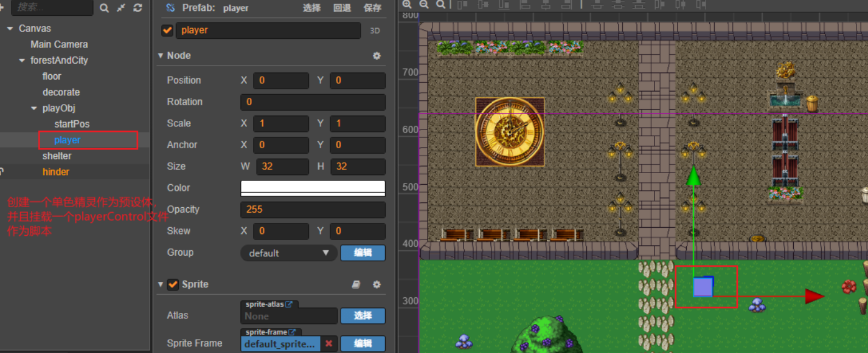Select the shelter node
Viewport: 868px width, 353px height.
coord(57,156)
